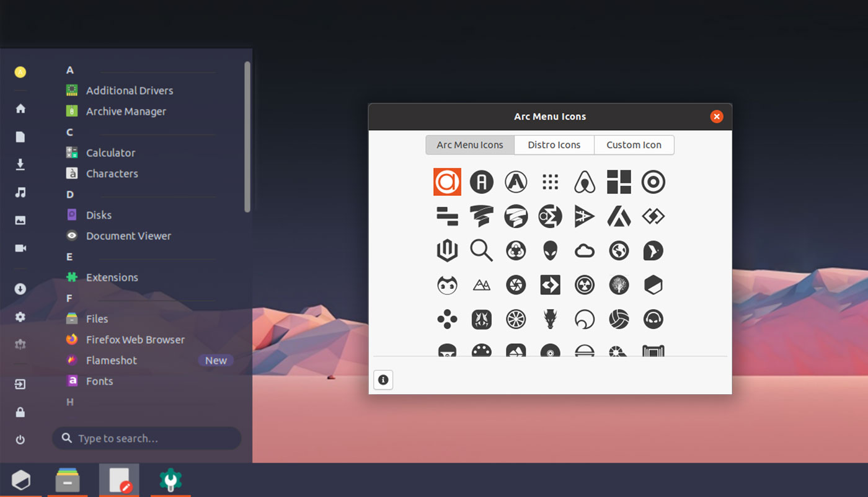Switch to the Distro Icons tab
Image resolution: width=868 pixels, height=497 pixels.
click(x=554, y=144)
